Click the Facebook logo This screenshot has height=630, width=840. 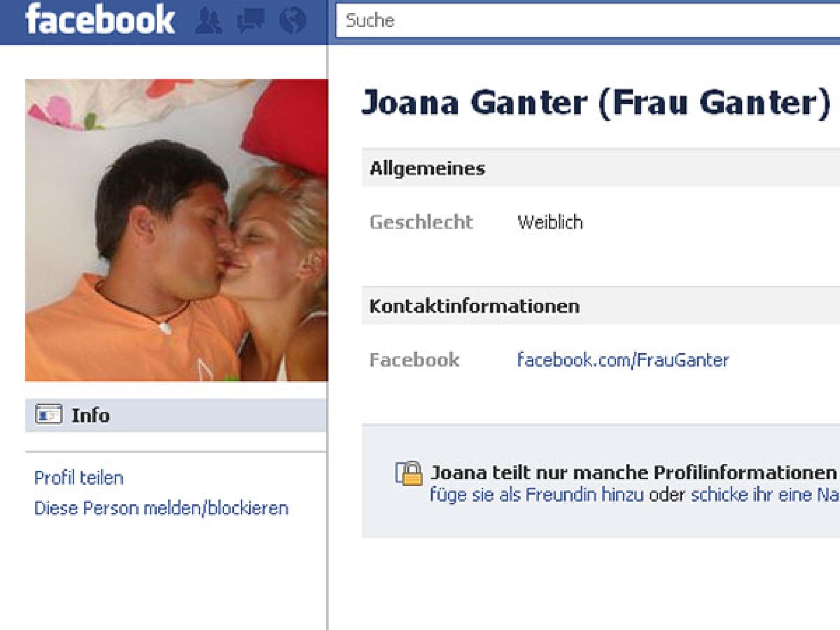pyautogui.click(x=100, y=19)
